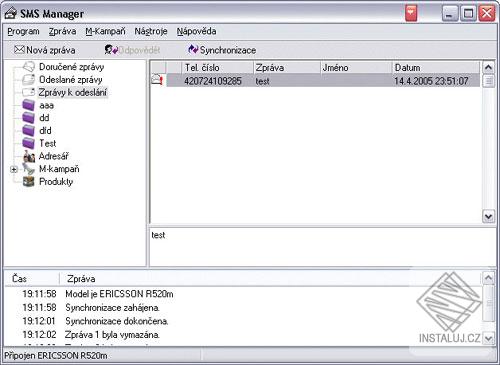This screenshot has height=365, width=500.
Task: Click the purple folder icon for Test
Action: click(x=29, y=143)
